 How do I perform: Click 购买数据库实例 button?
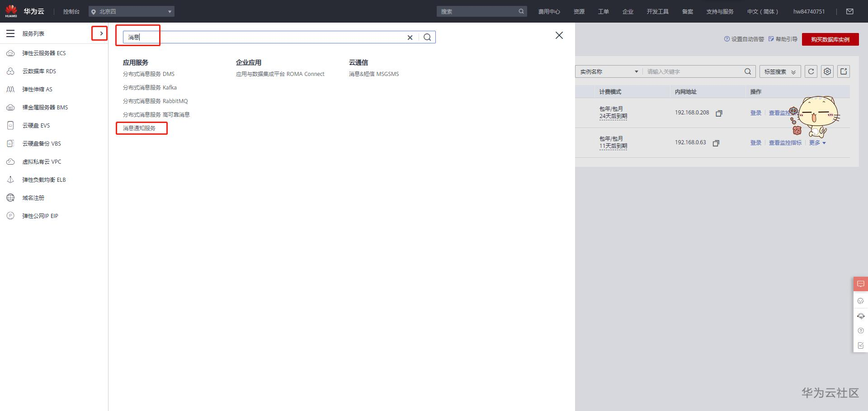830,39
